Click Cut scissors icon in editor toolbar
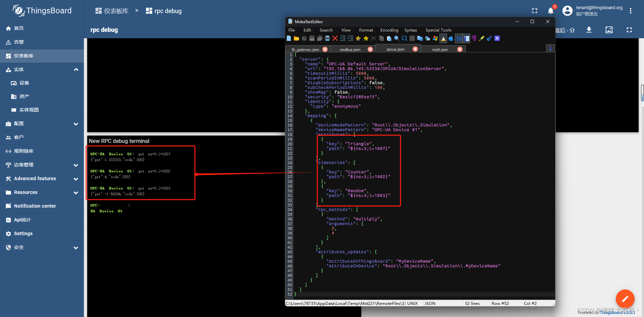The width and height of the screenshot is (644, 317). (x=374, y=38)
